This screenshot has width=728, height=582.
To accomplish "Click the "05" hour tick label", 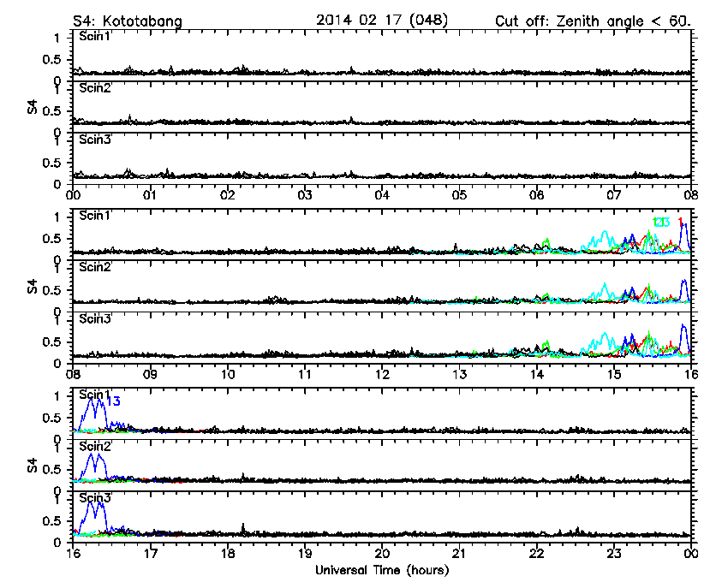I will [x=459, y=195].
